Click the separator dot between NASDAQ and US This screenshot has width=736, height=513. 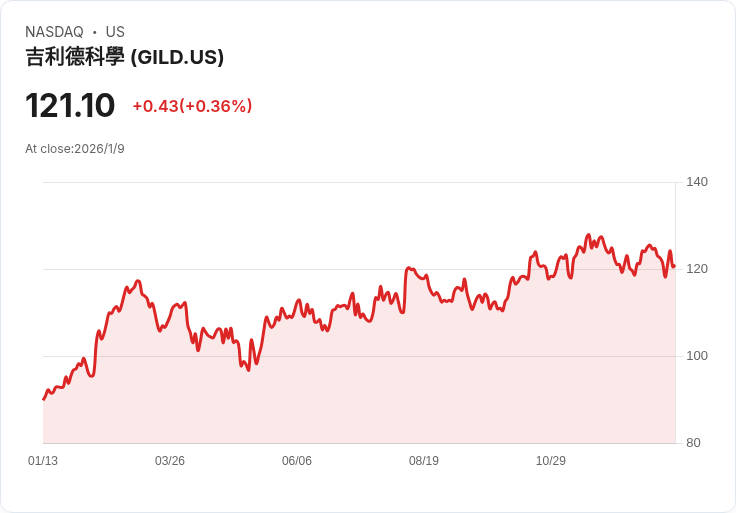click(95, 32)
